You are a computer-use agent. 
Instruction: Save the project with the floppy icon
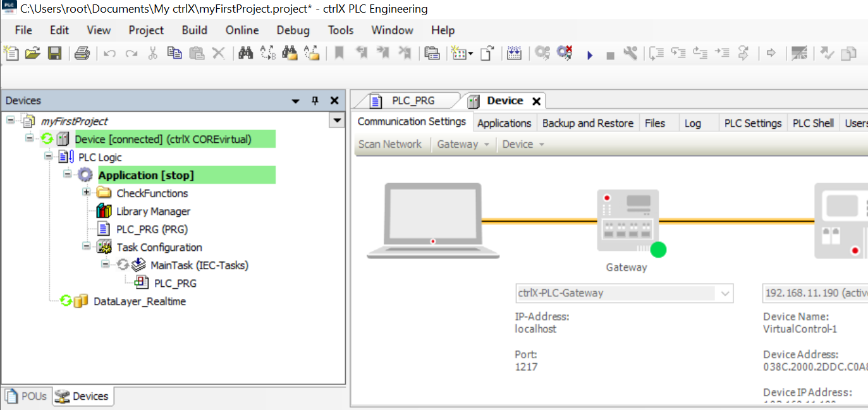(54, 54)
